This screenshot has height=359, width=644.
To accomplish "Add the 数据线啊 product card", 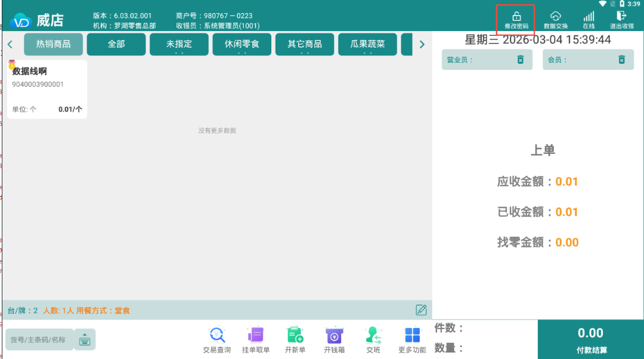I will tap(47, 89).
